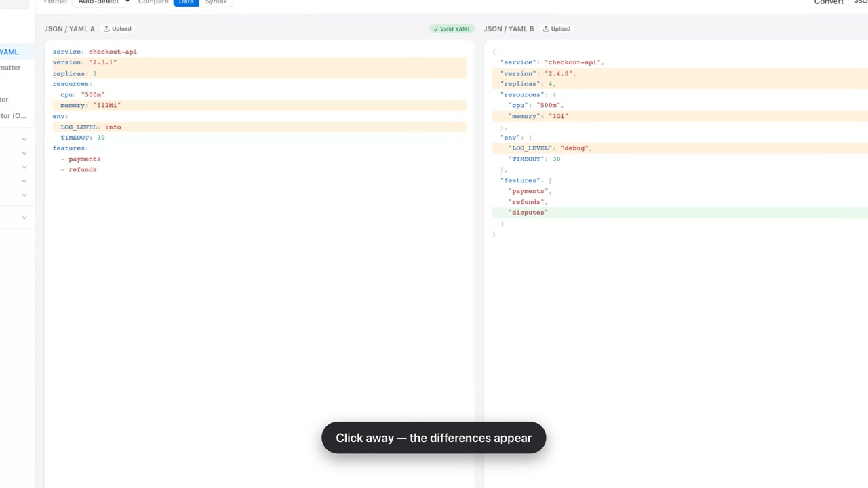This screenshot has width=868, height=488.
Task: Click the "payments" entry in panel B
Action: [x=530, y=191]
